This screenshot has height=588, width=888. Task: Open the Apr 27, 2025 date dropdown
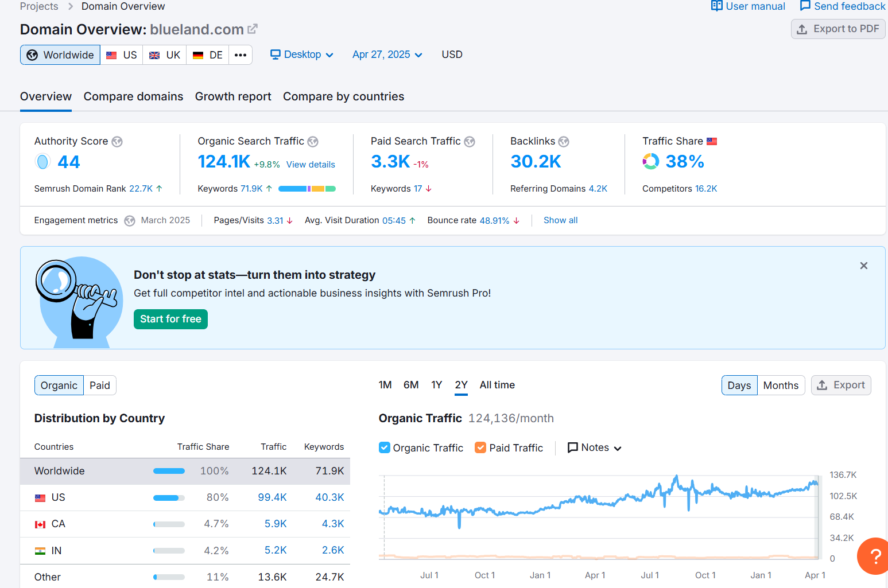pyautogui.click(x=387, y=54)
